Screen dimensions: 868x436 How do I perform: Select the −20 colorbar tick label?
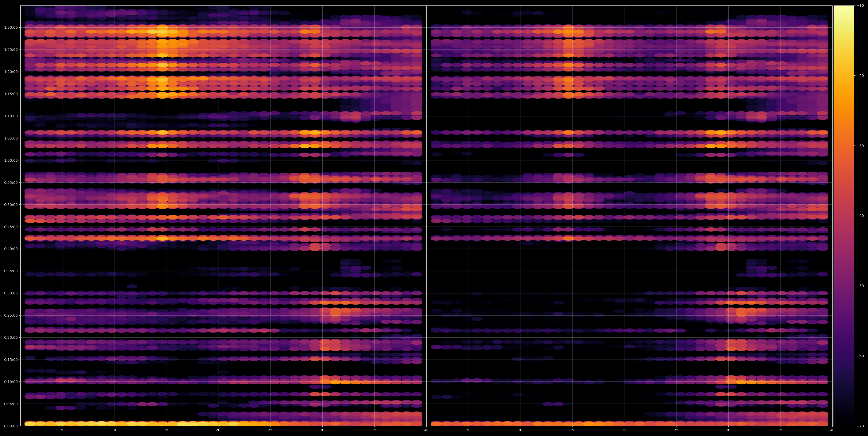point(860,76)
